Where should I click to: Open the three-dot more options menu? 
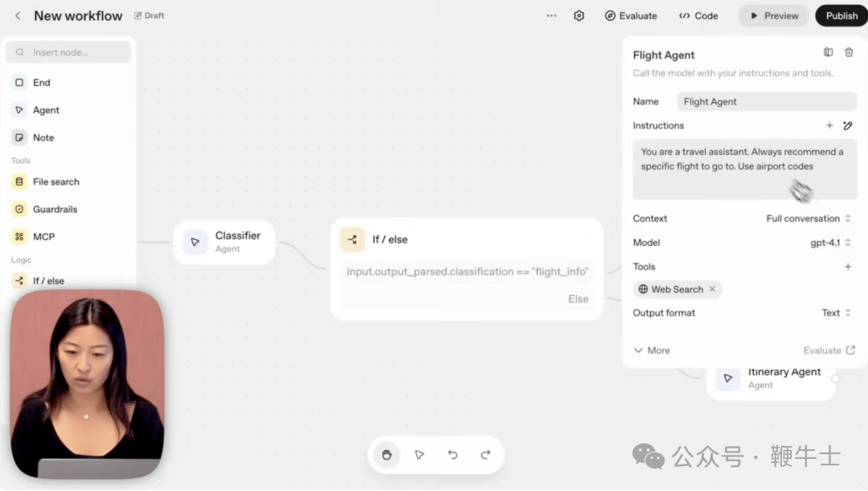pyautogui.click(x=551, y=16)
